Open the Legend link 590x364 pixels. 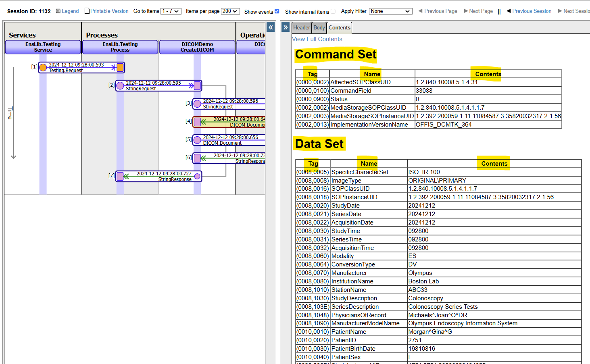point(70,11)
